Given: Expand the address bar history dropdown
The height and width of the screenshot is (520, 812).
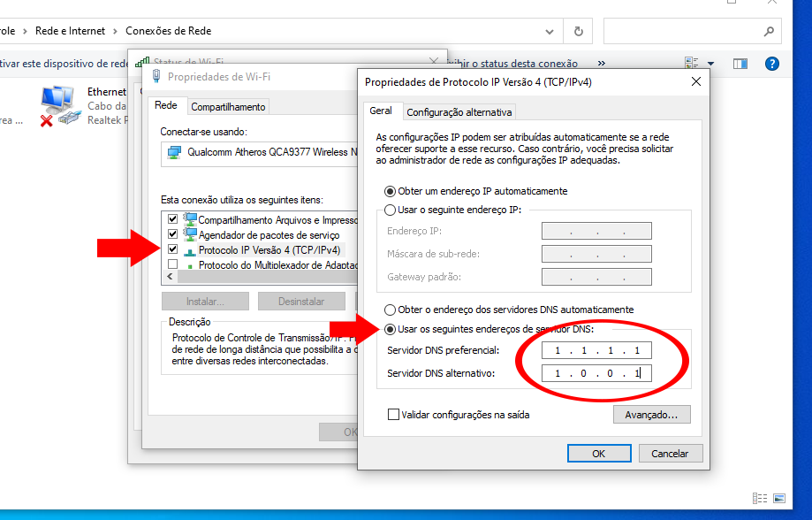Looking at the screenshot, I should point(549,31).
